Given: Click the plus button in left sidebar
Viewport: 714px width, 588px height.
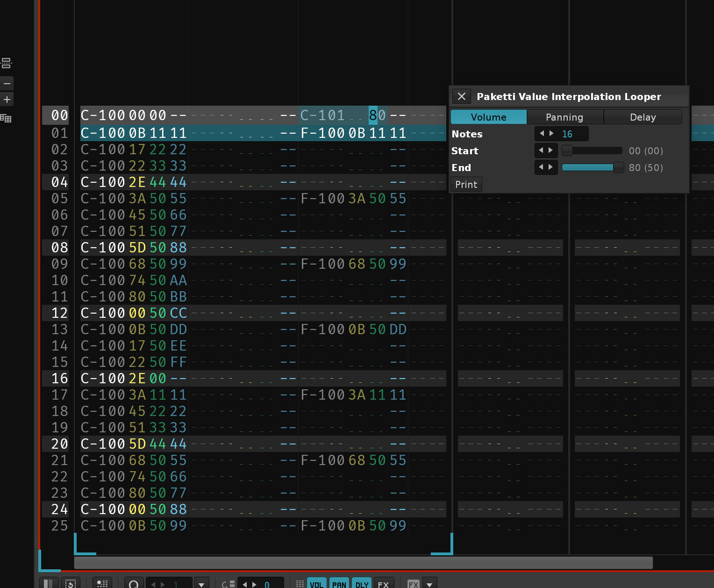Looking at the screenshot, I should coord(7,100).
